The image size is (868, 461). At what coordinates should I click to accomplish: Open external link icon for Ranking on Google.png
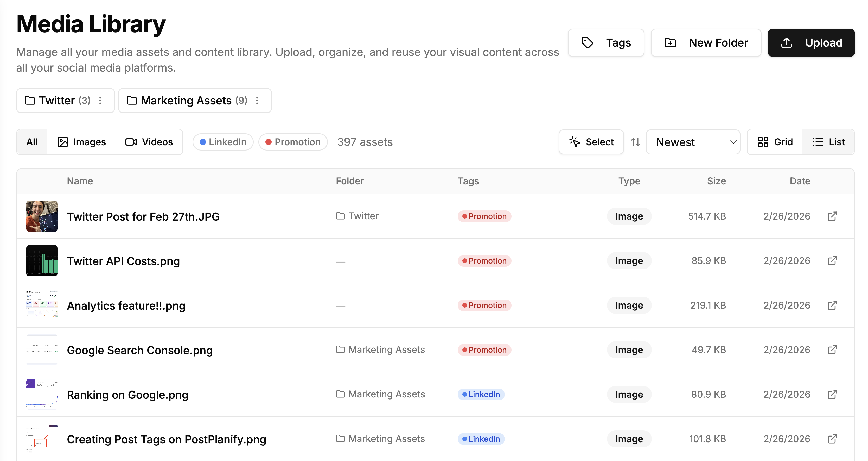point(832,394)
